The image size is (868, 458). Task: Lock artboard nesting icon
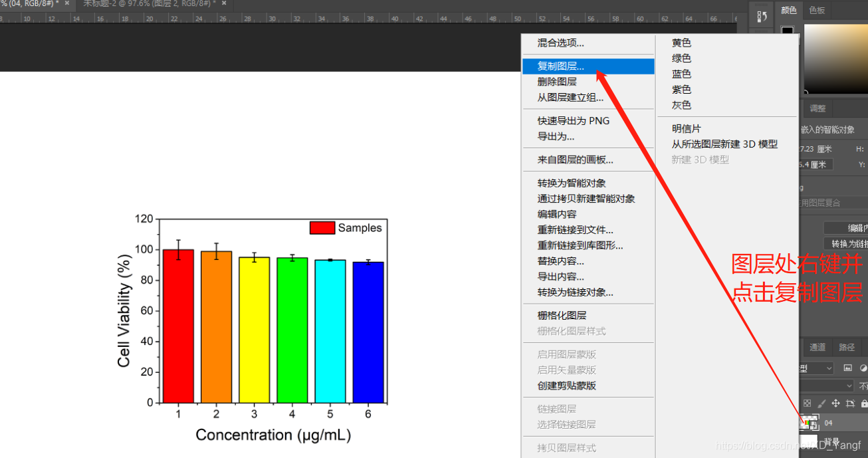tap(850, 403)
